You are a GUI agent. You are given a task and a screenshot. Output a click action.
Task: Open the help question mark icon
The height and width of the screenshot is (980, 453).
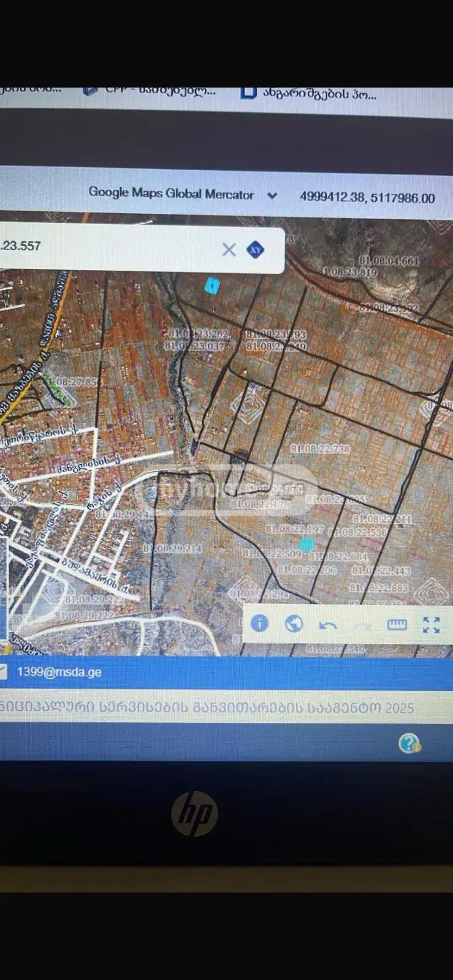409,744
